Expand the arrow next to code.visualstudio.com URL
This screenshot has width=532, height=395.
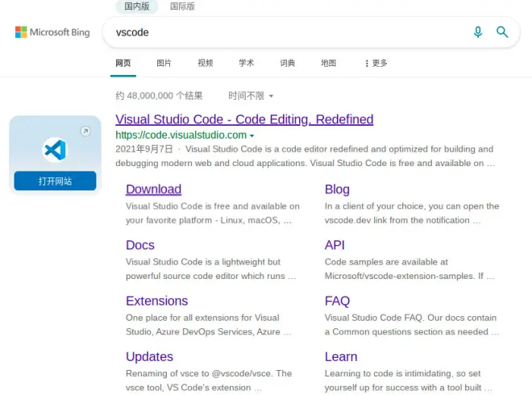coord(251,135)
